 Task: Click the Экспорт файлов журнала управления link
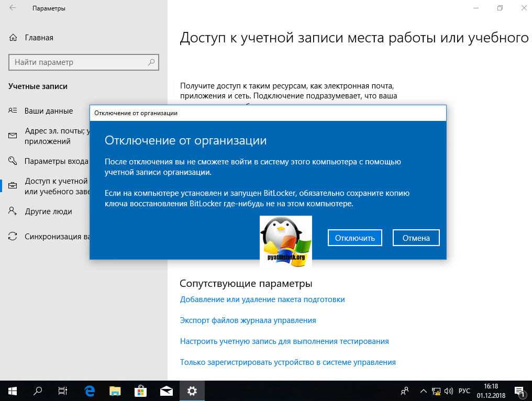coord(248,320)
